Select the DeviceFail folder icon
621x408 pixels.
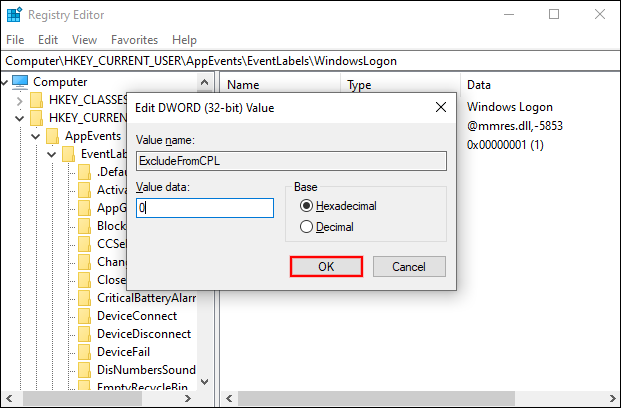coord(85,352)
